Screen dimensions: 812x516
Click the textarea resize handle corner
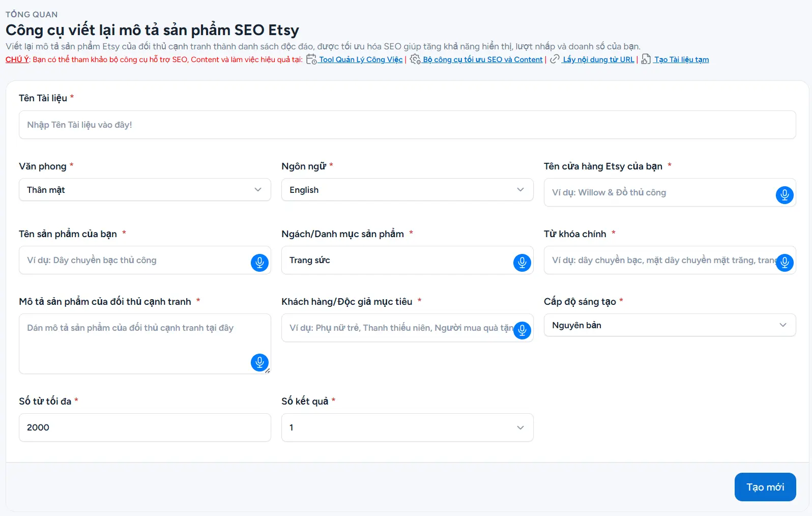(268, 370)
